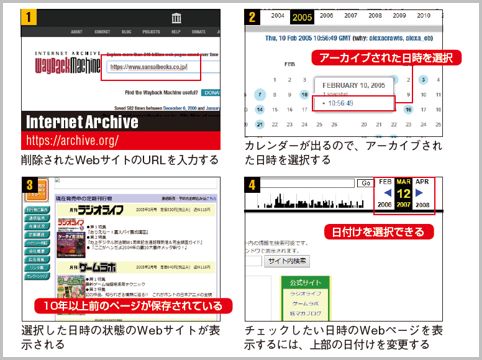Viewport: 482px width, 360px height.
Task: Open the Thu, 10 Feb 2005 capture link
Action: (x=308, y=38)
